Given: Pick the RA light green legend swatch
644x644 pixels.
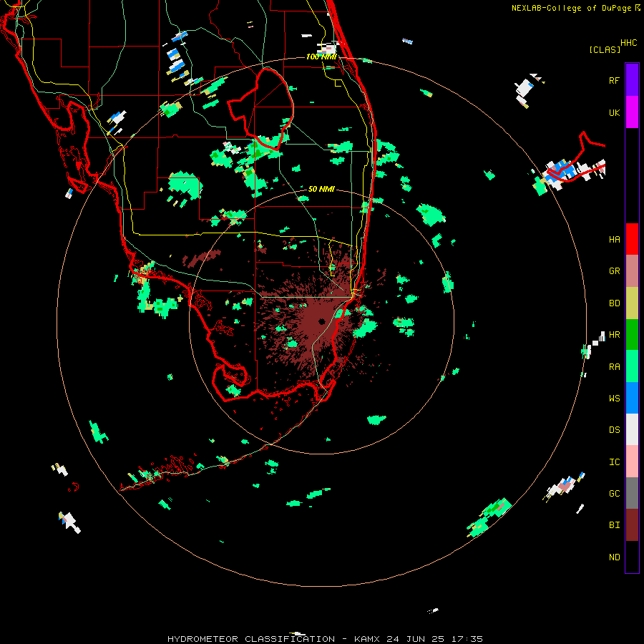Looking at the screenshot, I should pyautogui.click(x=632, y=366).
